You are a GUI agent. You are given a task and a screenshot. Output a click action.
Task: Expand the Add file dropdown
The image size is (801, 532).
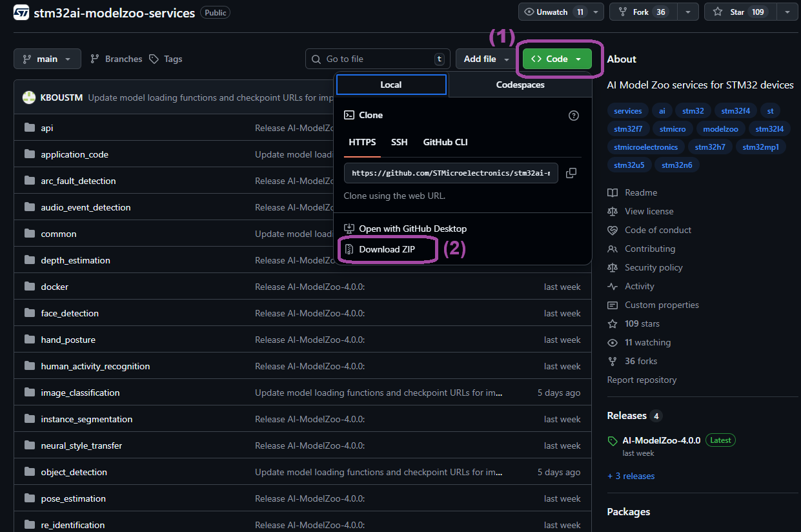coord(487,59)
